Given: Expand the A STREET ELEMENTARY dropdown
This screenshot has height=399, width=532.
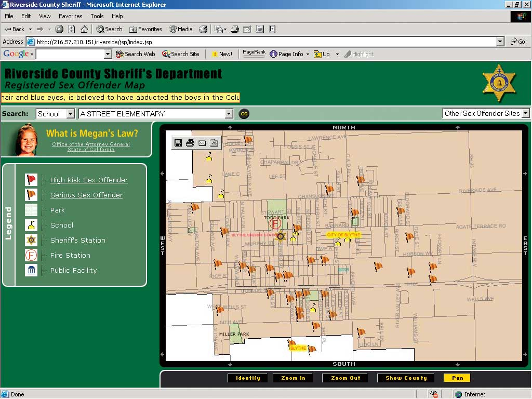Looking at the screenshot, I should point(229,114).
